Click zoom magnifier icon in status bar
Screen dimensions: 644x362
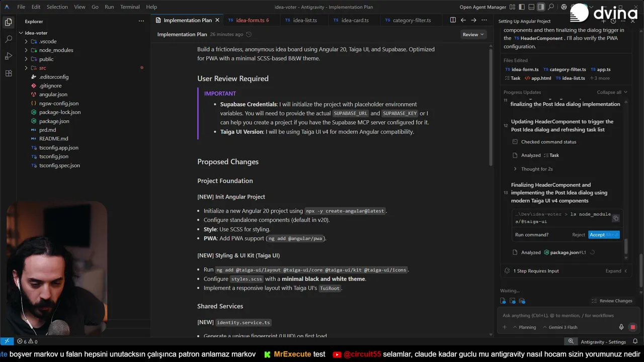[571, 341]
